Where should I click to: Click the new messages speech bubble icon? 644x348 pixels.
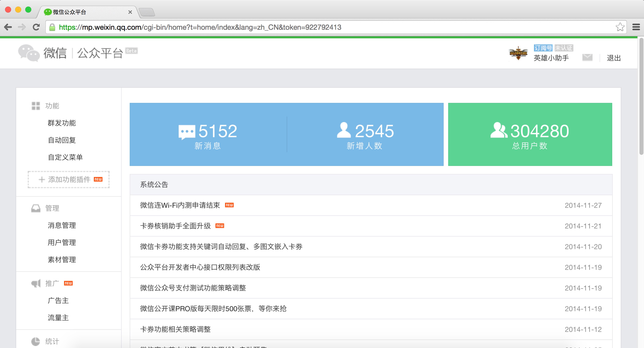pyautogui.click(x=186, y=132)
